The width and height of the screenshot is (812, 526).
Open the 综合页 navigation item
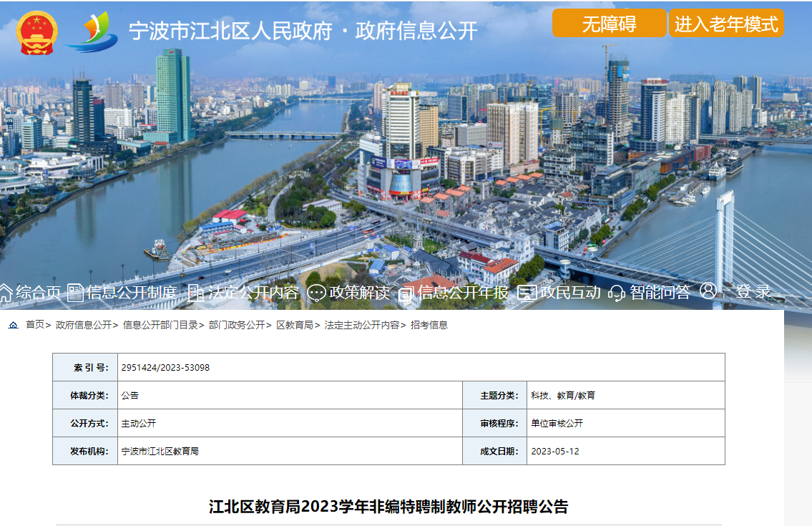click(39, 292)
